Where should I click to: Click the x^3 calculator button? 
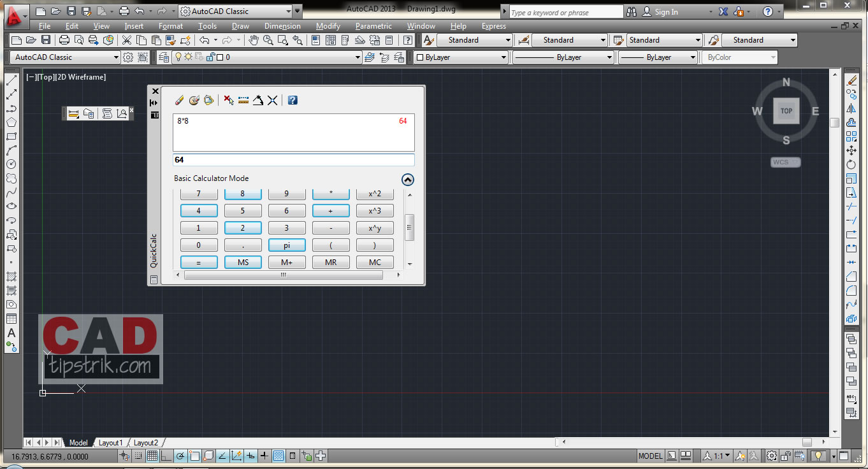coord(375,211)
